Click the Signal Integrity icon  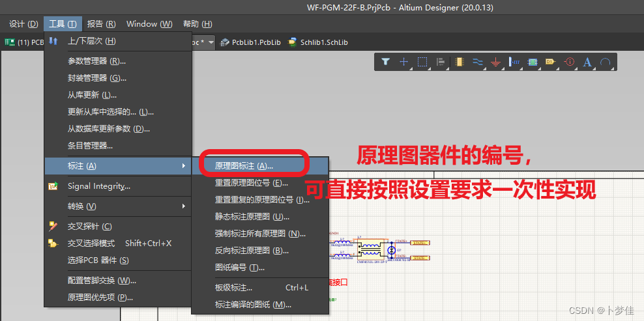(x=53, y=186)
